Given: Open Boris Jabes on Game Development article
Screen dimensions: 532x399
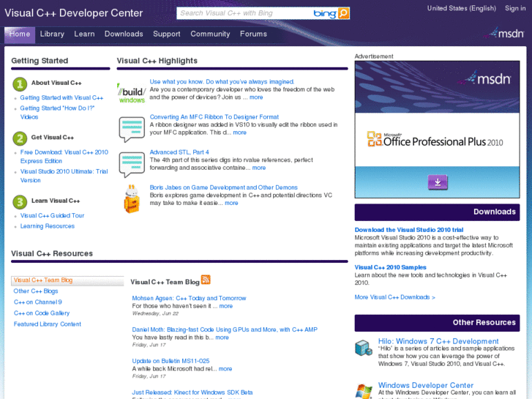Looking at the screenshot, I should (x=224, y=187).
